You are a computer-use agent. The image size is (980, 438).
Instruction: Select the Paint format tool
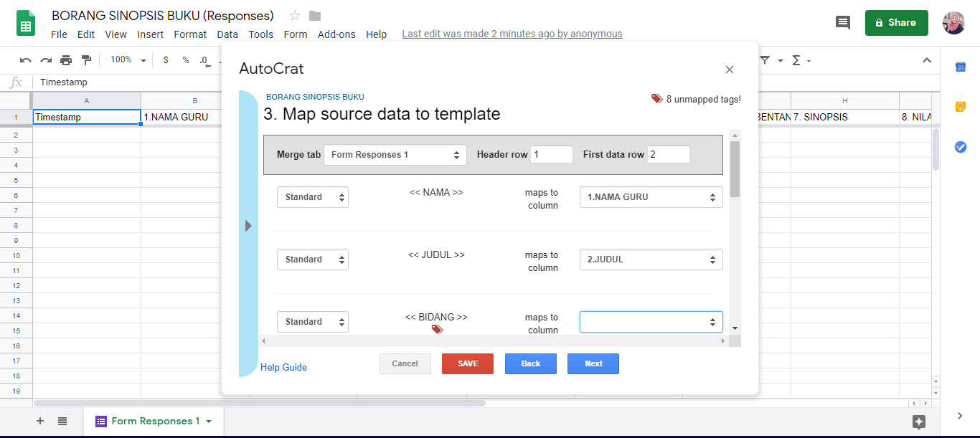click(x=86, y=60)
